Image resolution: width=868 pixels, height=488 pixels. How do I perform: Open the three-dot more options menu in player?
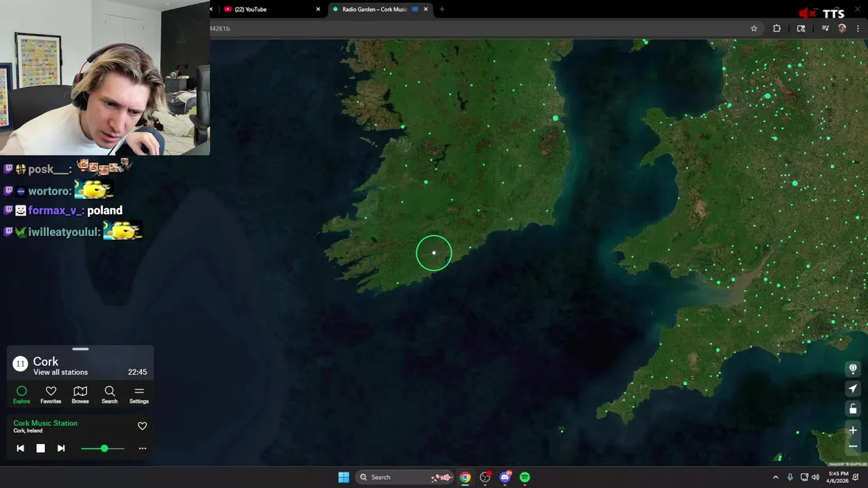[142, 448]
